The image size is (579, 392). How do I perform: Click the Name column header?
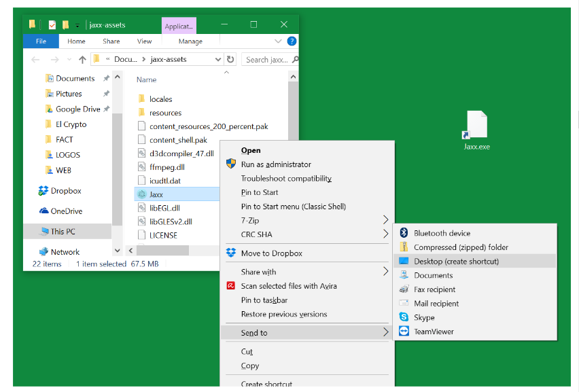click(146, 79)
